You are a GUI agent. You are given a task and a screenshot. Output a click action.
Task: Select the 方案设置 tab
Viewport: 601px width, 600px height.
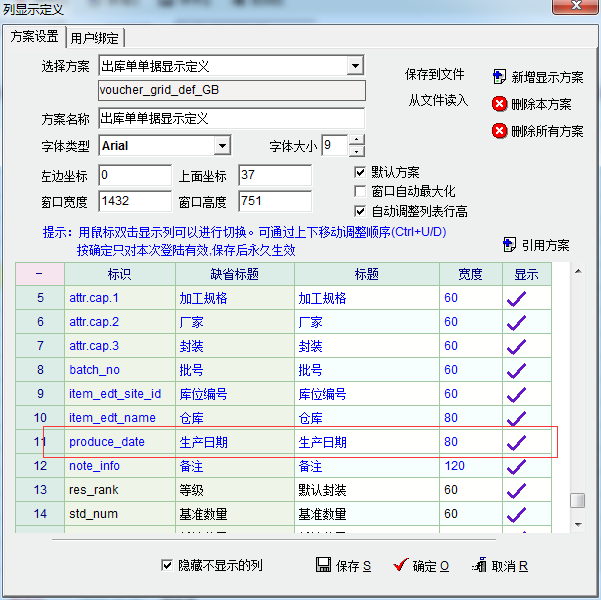coord(34,37)
